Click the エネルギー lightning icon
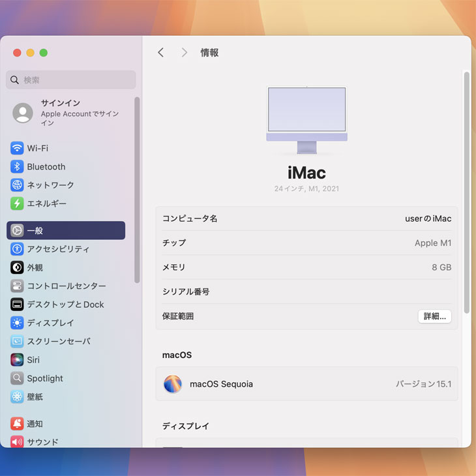 (17, 203)
